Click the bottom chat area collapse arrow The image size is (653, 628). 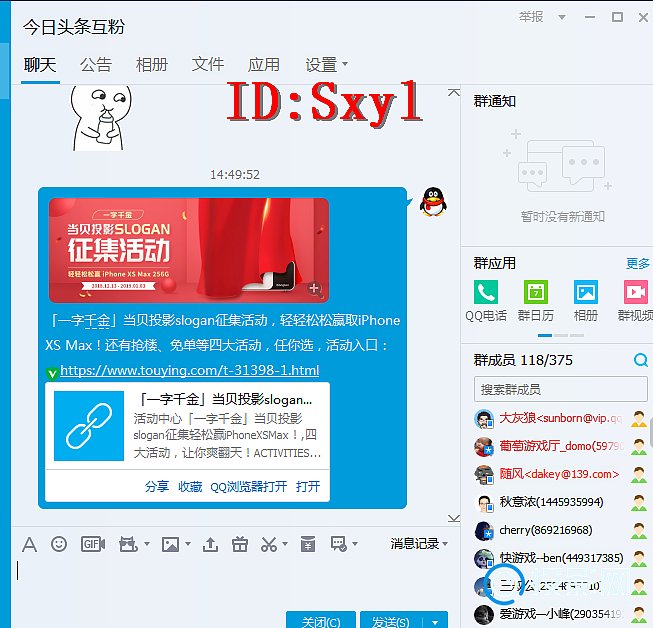(454, 518)
